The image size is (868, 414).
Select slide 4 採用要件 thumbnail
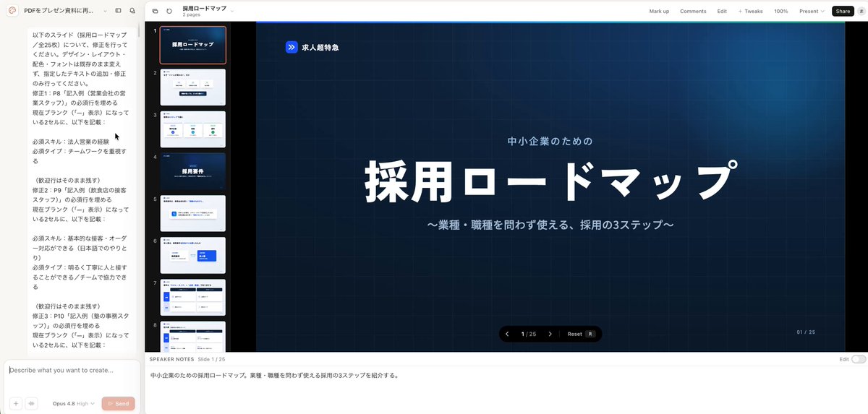pyautogui.click(x=192, y=171)
